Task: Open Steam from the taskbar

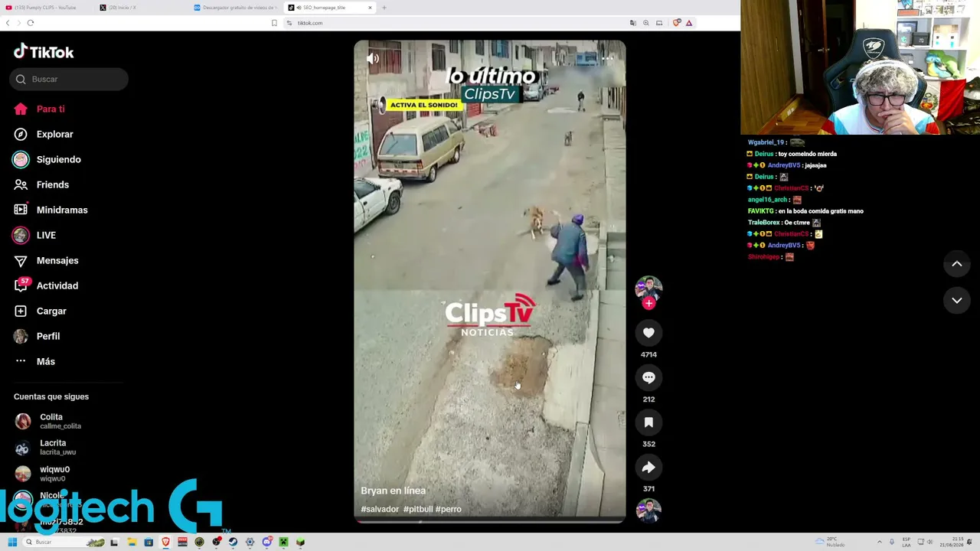Action: pos(233,542)
